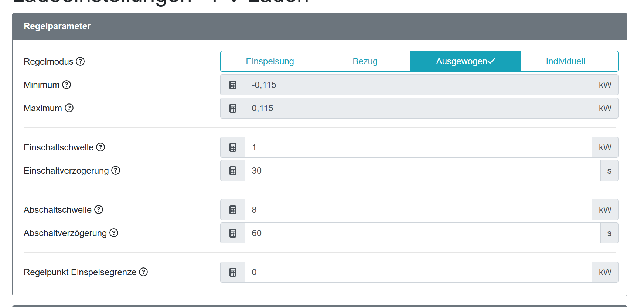Screen dimensions: 644x307
Task: Click the Minimum label
Action: coord(41,85)
